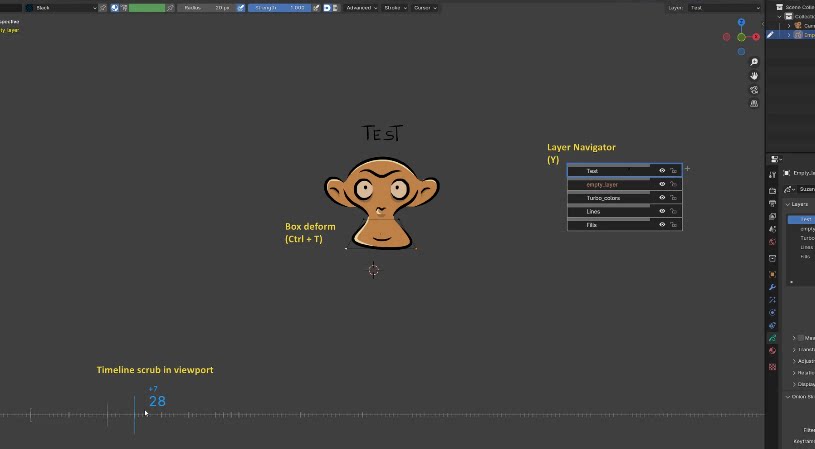This screenshot has width=815, height=449.
Task: Open the Visual Effects tab icon
Action: pos(772,300)
